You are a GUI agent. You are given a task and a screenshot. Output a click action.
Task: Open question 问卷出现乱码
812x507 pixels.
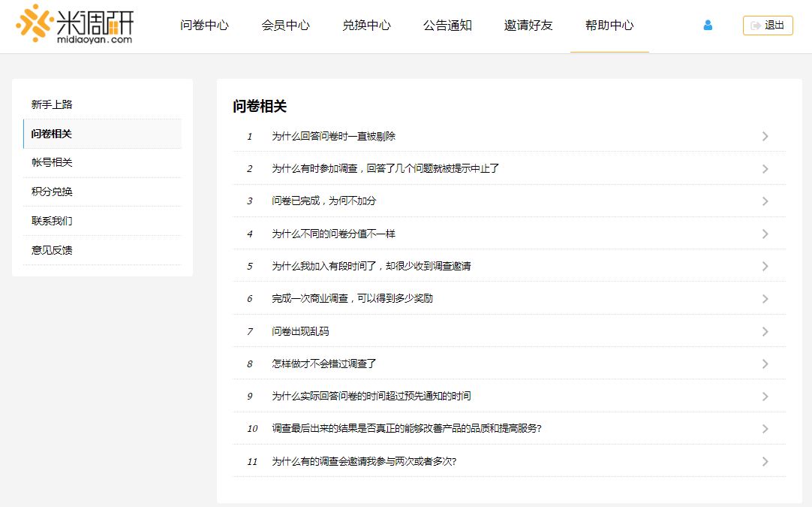coord(300,331)
